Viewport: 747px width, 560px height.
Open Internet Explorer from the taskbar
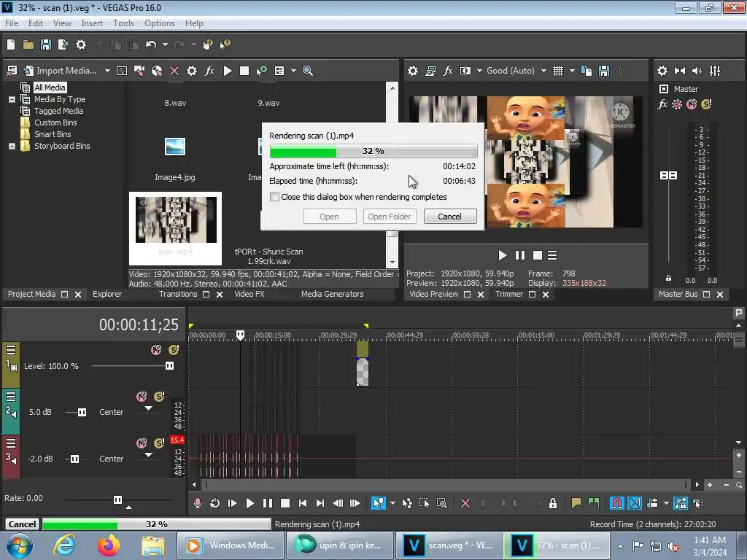pos(64,545)
